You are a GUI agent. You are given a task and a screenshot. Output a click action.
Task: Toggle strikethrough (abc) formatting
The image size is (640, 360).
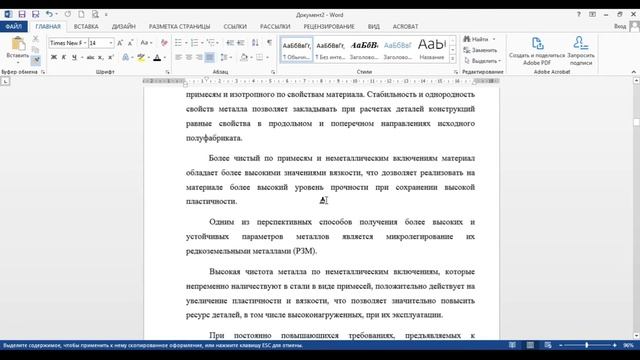pyautogui.click(x=90, y=58)
